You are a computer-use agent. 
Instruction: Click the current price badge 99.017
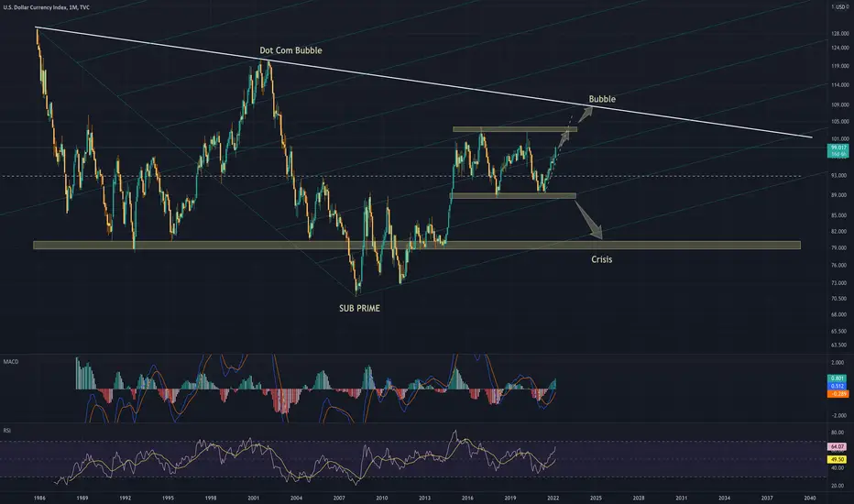(838, 148)
